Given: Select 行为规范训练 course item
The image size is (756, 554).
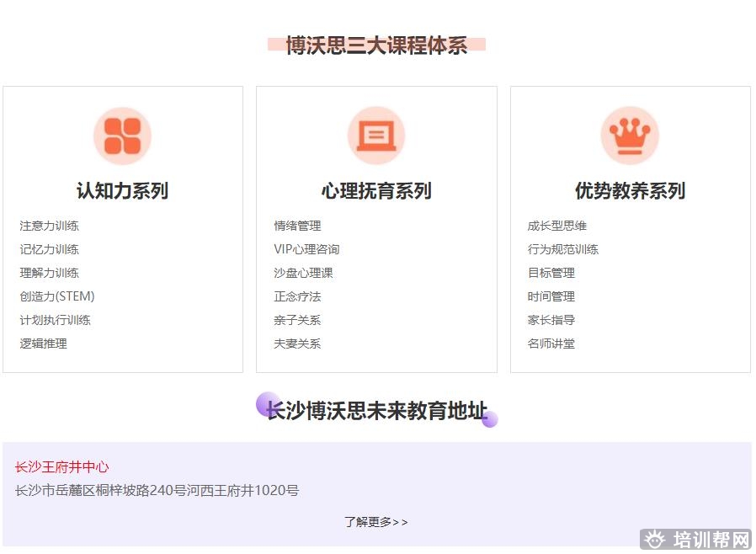Looking at the screenshot, I should [562, 249].
